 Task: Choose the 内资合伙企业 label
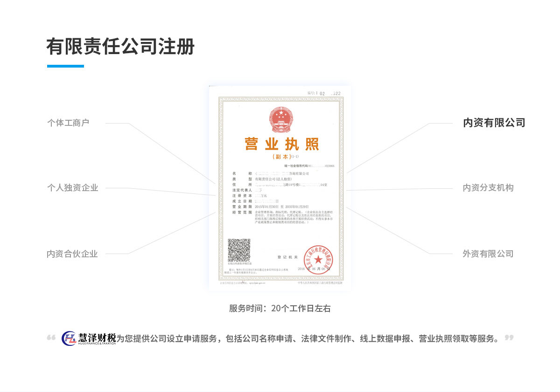coord(72,254)
